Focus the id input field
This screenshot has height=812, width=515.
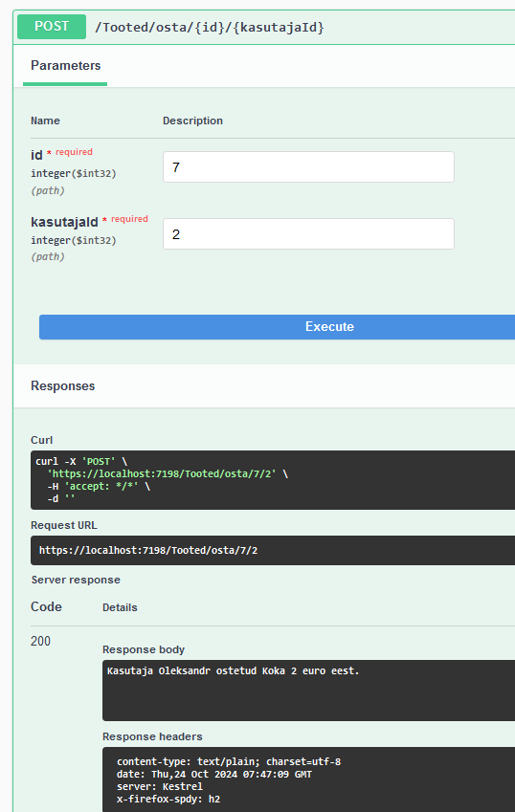(x=308, y=166)
